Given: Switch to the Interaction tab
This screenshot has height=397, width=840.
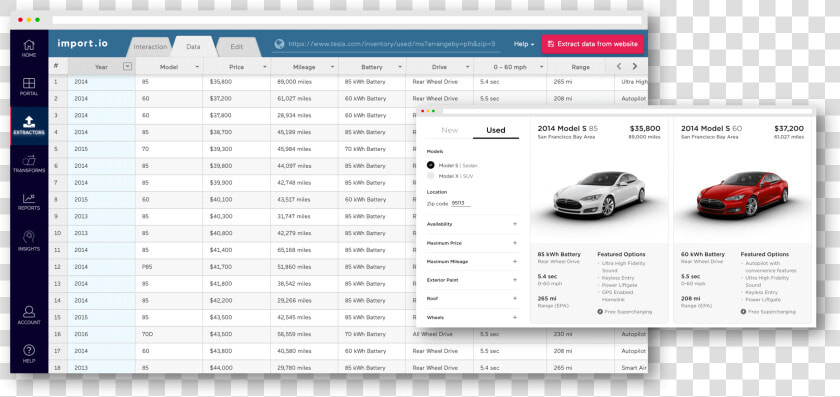Looking at the screenshot, I should tap(150, 47).
